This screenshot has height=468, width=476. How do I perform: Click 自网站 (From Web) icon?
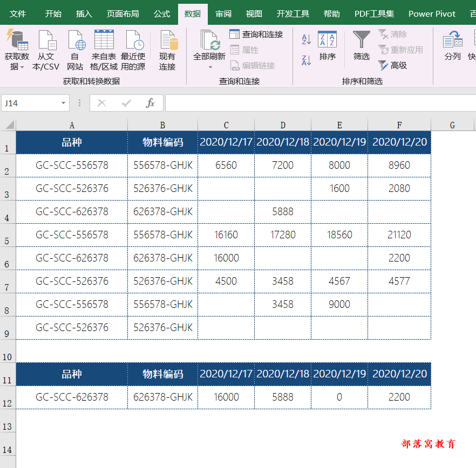point(76,39)
